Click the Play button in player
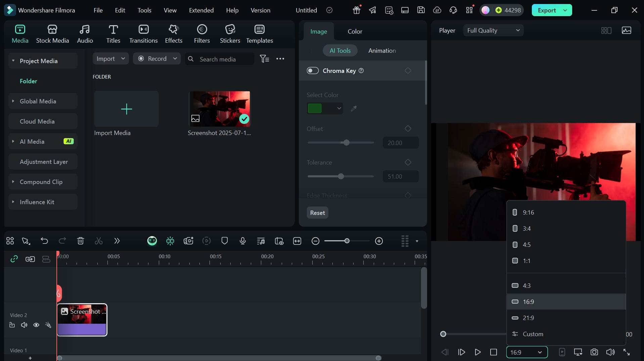 477,352
